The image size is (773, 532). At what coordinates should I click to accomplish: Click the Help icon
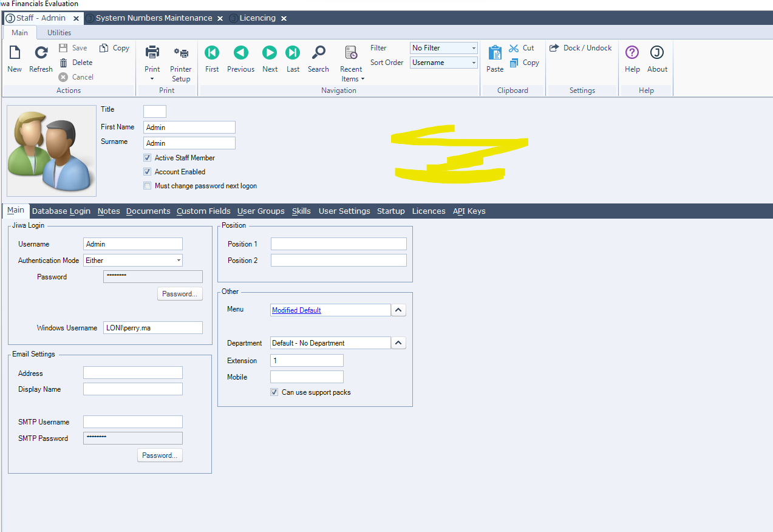click(x=632, y=53)
